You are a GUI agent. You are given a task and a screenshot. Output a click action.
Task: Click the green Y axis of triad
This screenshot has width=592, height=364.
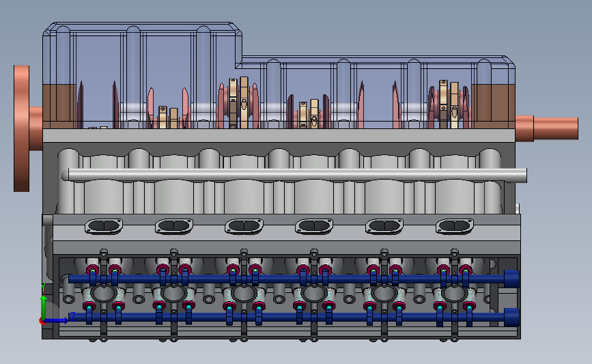pos(43,307)
